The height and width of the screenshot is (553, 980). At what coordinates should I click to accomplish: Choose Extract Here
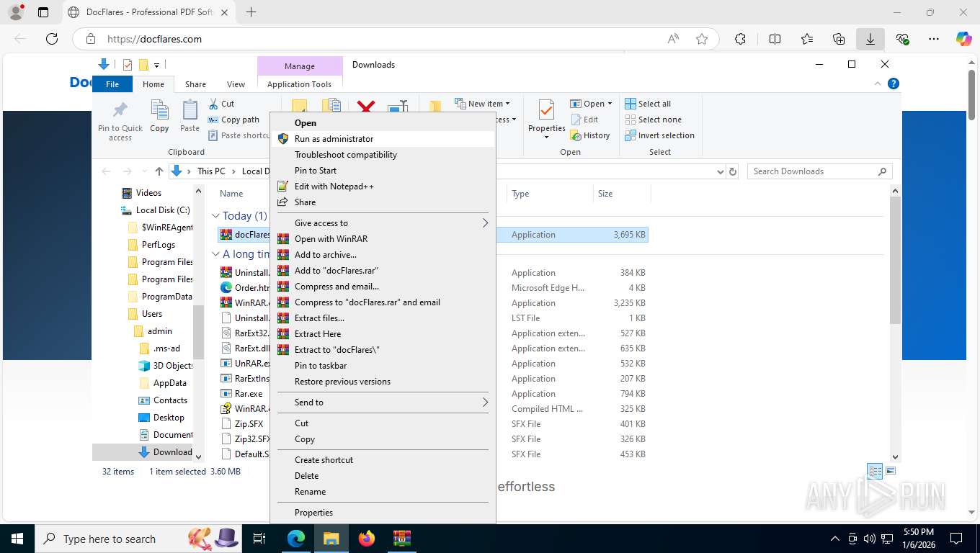click(383, 334)
